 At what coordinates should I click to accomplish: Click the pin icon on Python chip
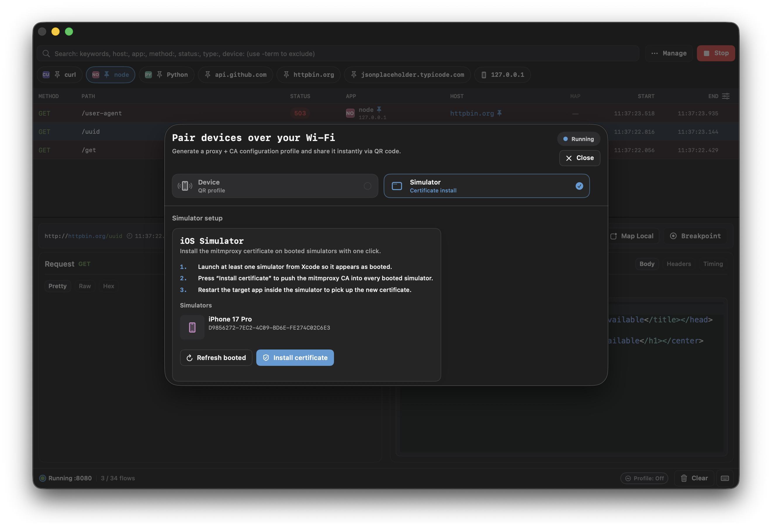[160, 75]
